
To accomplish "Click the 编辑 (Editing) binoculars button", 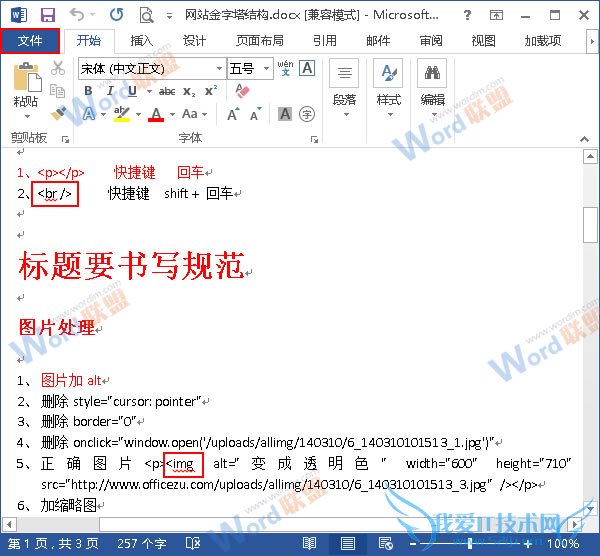I will pos(432,84).
